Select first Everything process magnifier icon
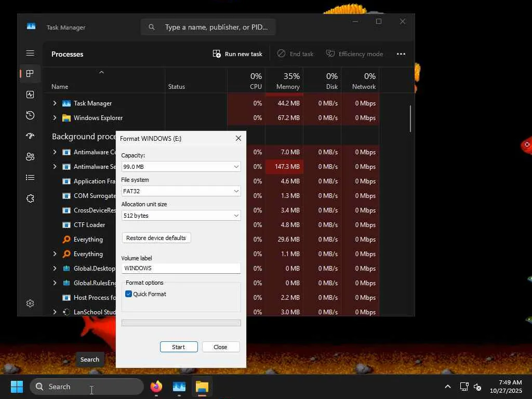Viewport: 532px width, 399px height. (66, 240)
